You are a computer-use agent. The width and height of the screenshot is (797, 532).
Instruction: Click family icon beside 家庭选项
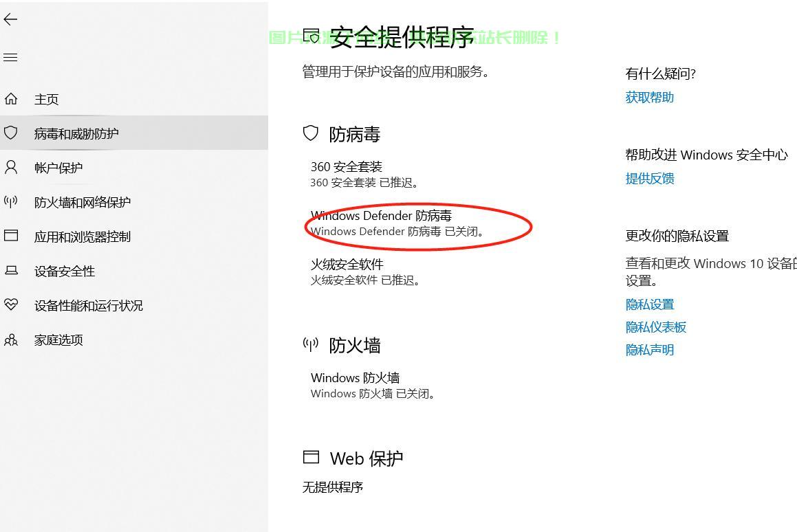click(x=11, y=340)
